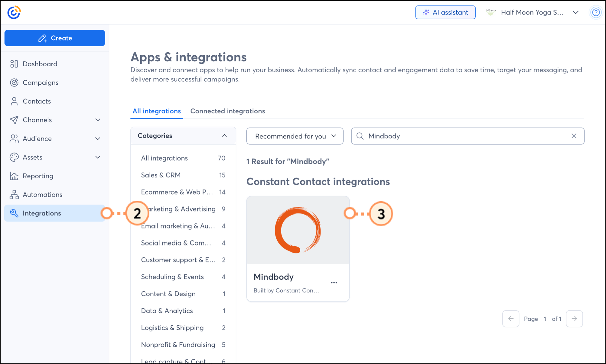Collapse the Categories panel
Screen dimensions: 606x364
224,136
